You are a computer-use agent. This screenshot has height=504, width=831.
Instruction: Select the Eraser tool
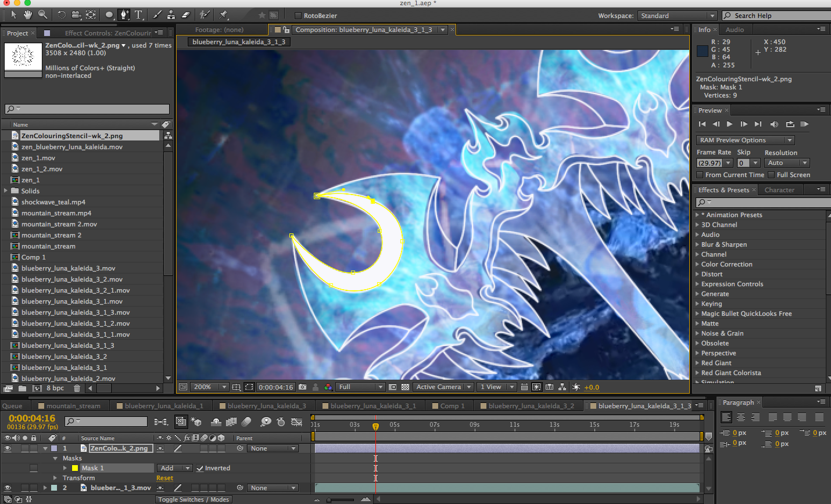point(186,15)
